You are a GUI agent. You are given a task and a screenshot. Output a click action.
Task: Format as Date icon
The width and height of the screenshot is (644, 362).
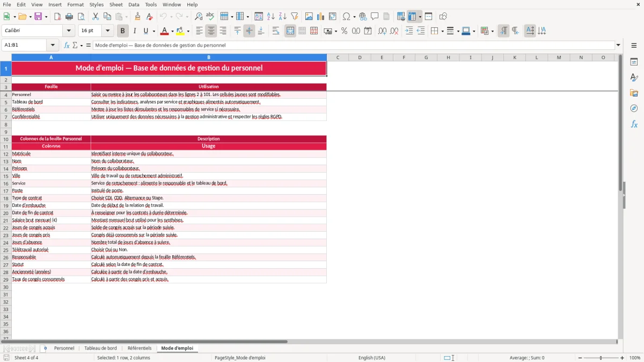[368, 31]
